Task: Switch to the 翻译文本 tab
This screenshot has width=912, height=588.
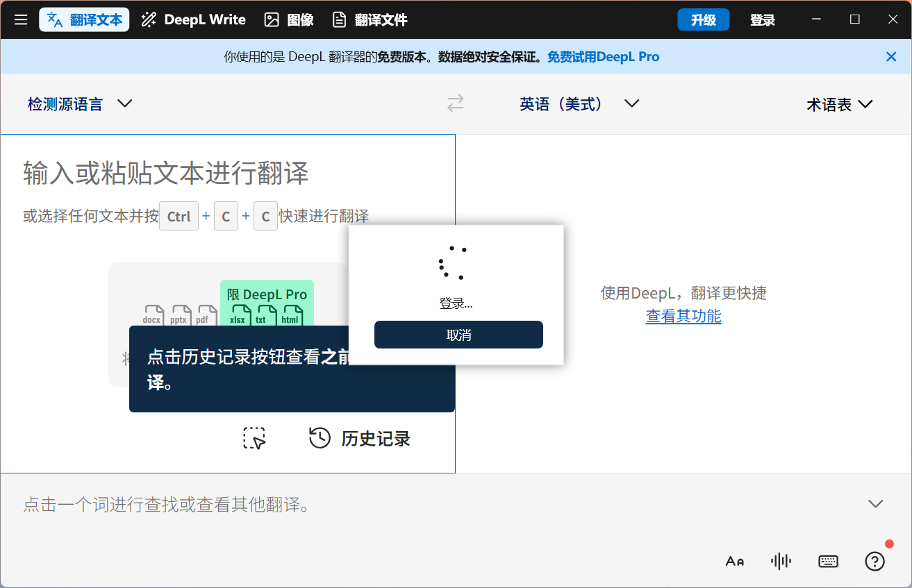Action: (84, 19)
